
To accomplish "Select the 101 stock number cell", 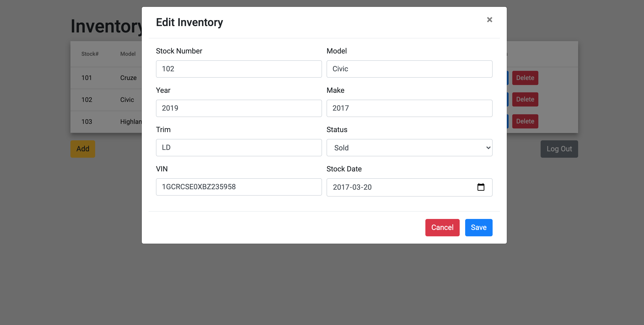I will tap(86, 78).
